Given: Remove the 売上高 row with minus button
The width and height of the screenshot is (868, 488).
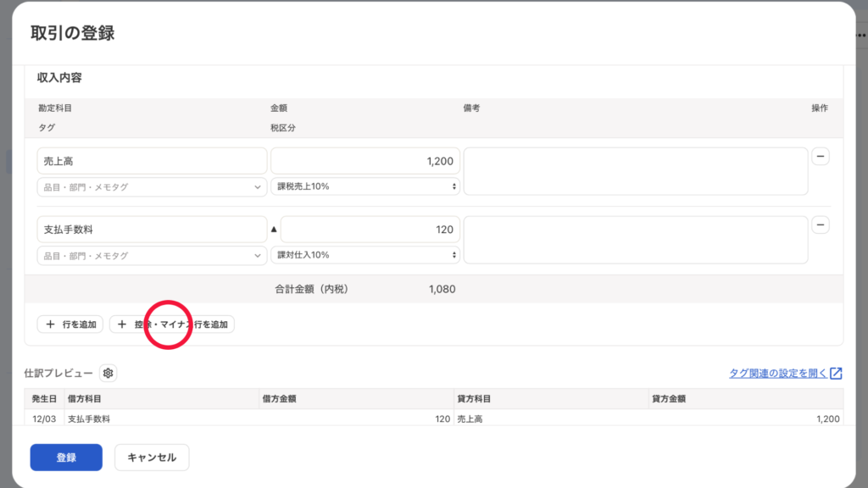Looking at the screenshot, I should [821, 157].
